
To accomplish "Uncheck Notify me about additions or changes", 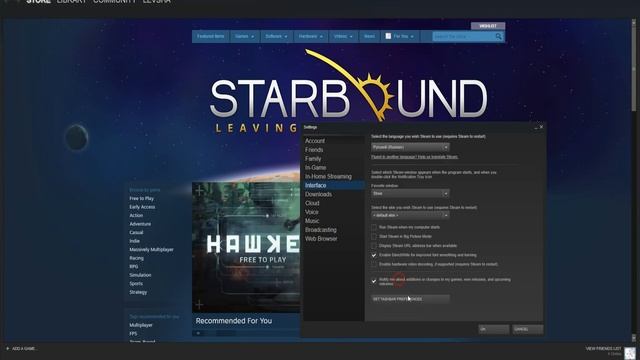I will click(x=374, y=281).
